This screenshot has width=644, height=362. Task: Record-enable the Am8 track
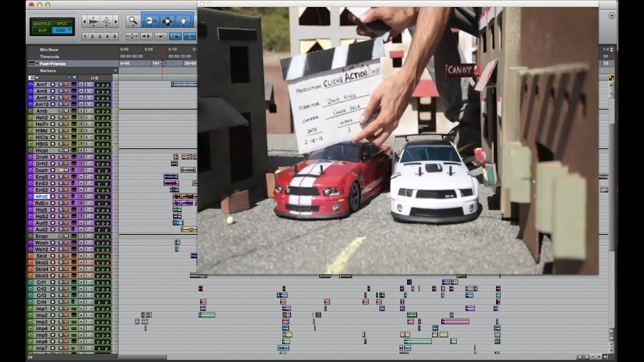53,91
